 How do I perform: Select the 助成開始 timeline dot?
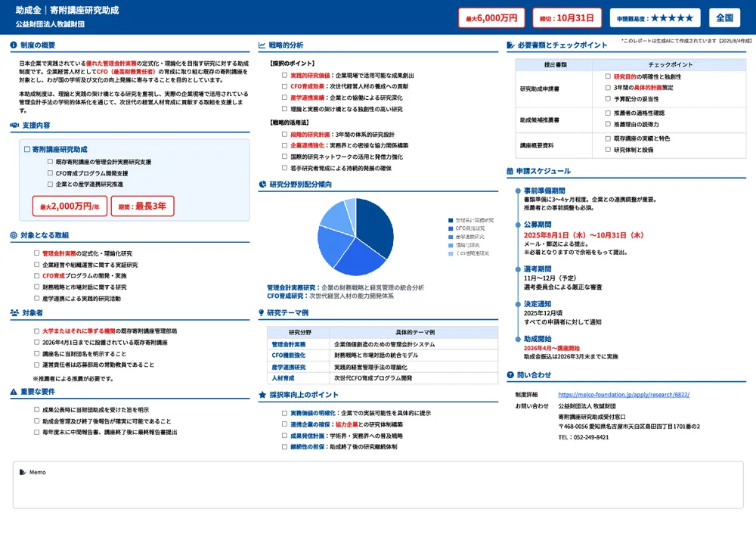coord(518,339)
